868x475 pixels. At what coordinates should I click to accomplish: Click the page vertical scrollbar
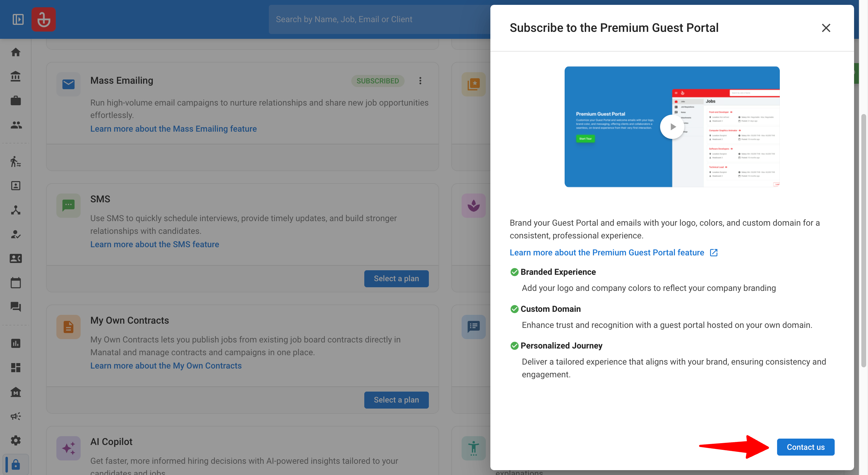[863, 241]
